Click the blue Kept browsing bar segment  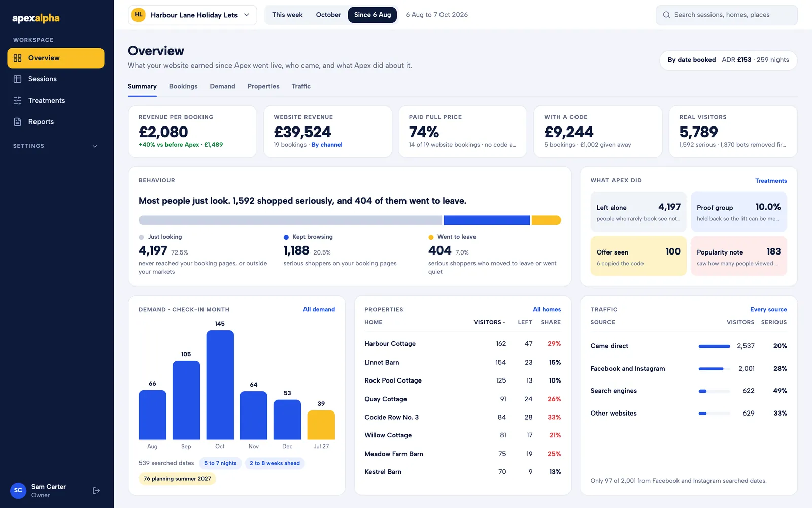(x=487, y=220)
